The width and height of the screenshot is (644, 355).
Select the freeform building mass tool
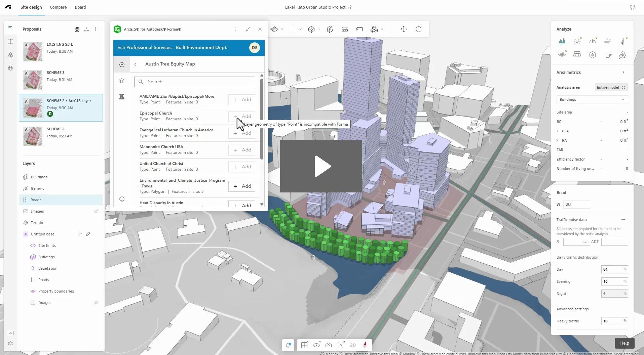click(x=330, y=29)
